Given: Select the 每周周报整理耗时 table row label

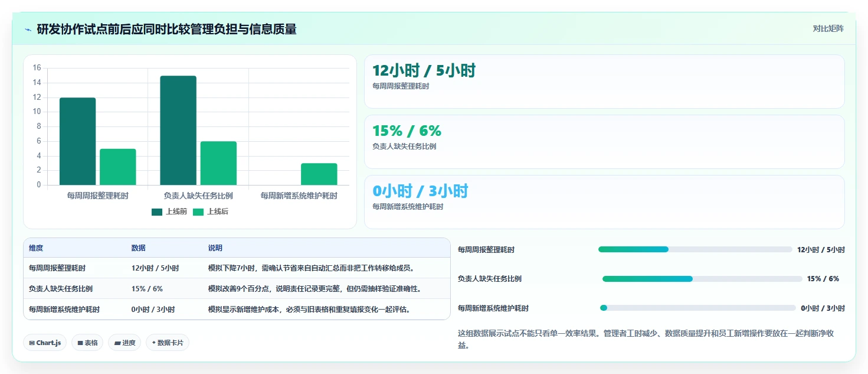Looking at the screenshot, I should pos(57,268).
